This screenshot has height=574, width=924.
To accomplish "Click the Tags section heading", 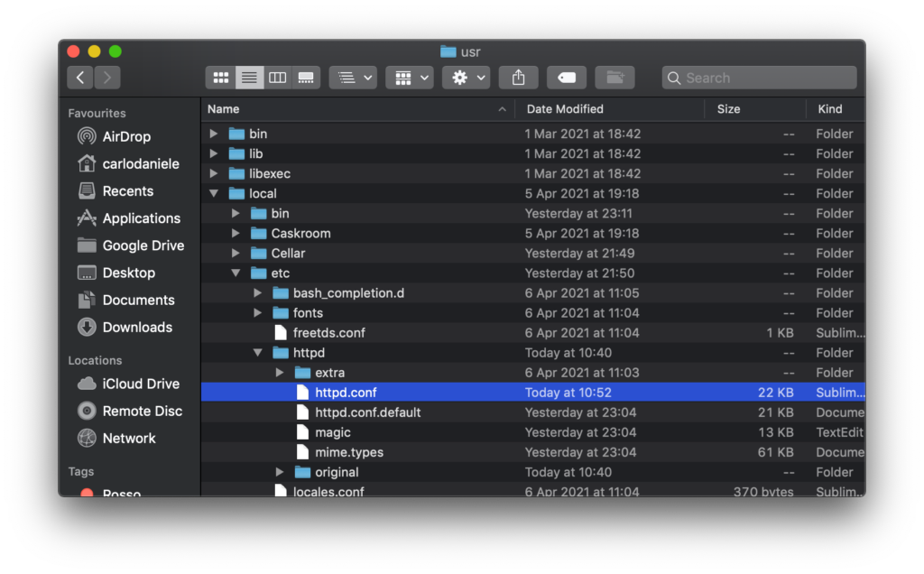I will pos(80,471).
